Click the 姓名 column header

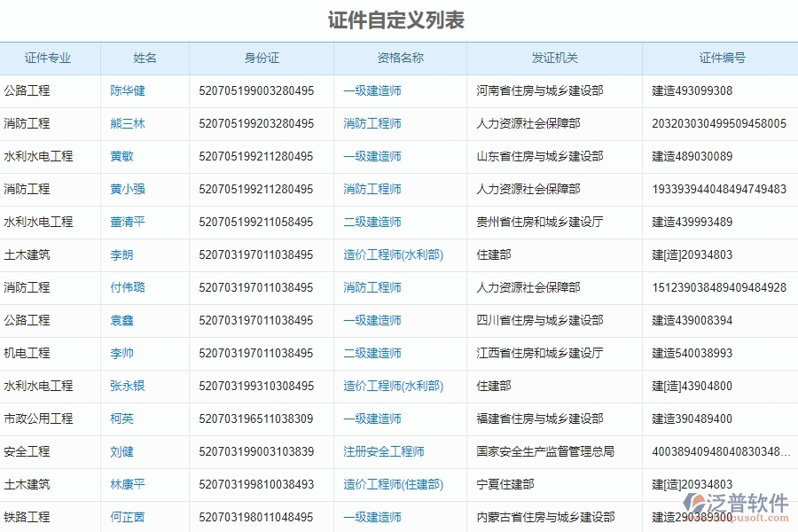(x=145, y=58)
